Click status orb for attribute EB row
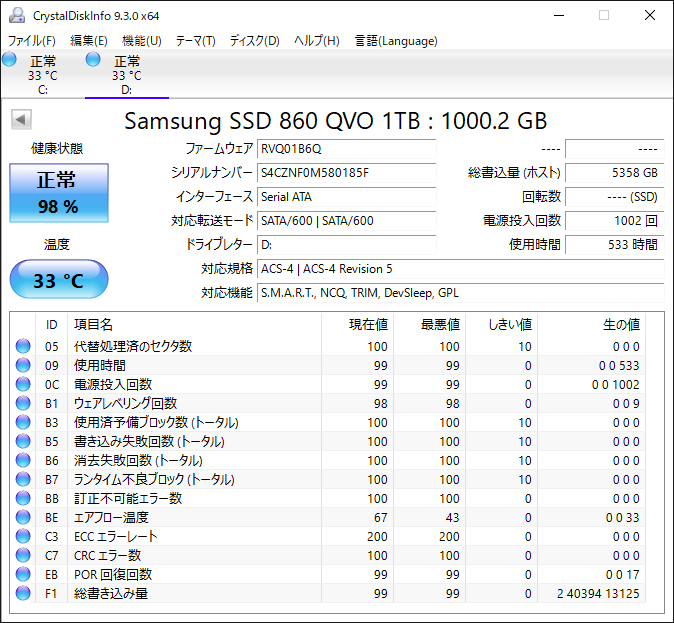The width and height of the screenshot is (674, 623). click(x=23, y=574)
